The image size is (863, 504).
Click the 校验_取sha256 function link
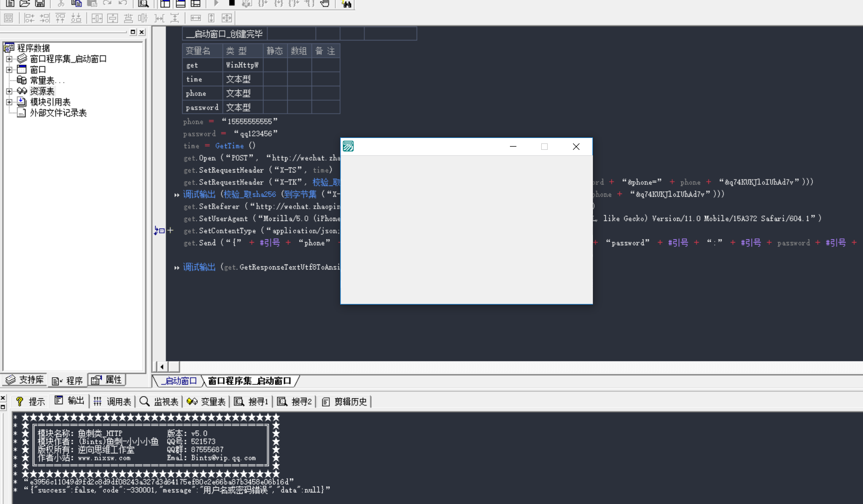tap(250, 194)
